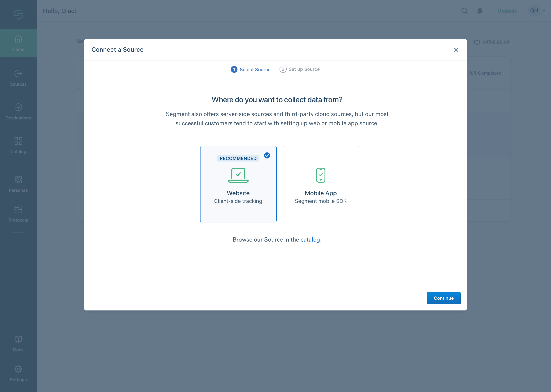
Task: Click the laptop Website icon
Action: [238, 175]
